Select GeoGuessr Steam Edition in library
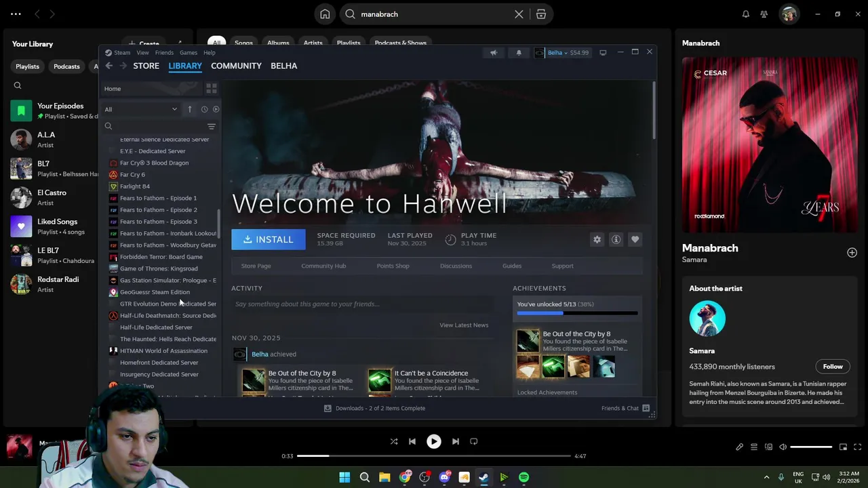The height and width of the screenshot is (488, 868). point(155,292)
